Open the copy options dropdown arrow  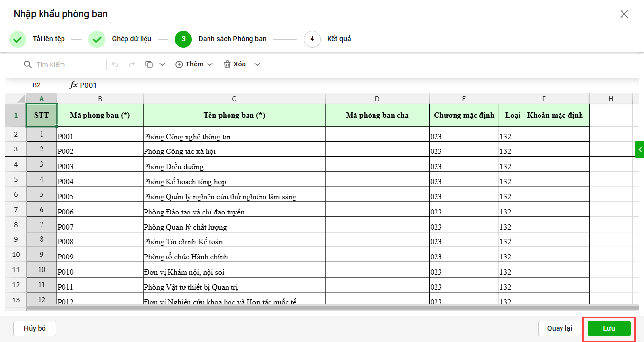point(163,64)
